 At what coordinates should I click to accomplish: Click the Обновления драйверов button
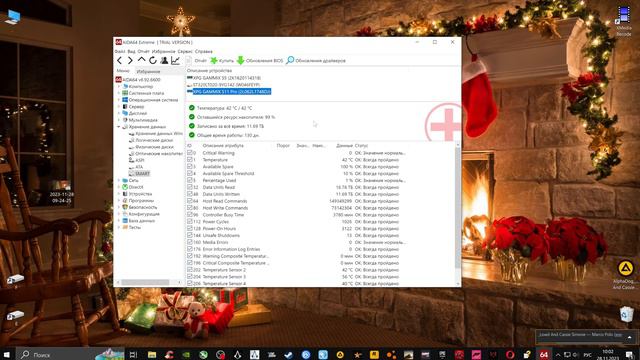[316, 60]
